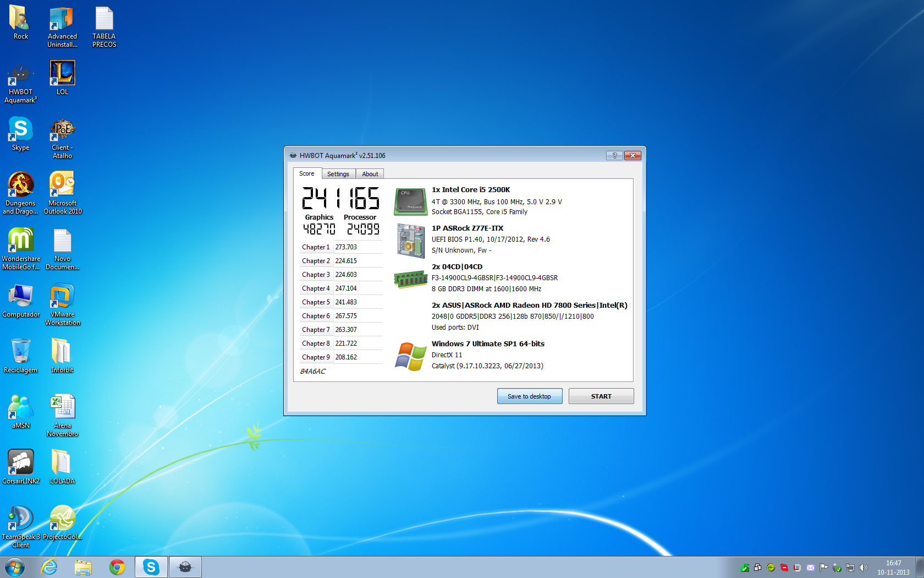Click the Windows logo icon in Aquamark

410,356
